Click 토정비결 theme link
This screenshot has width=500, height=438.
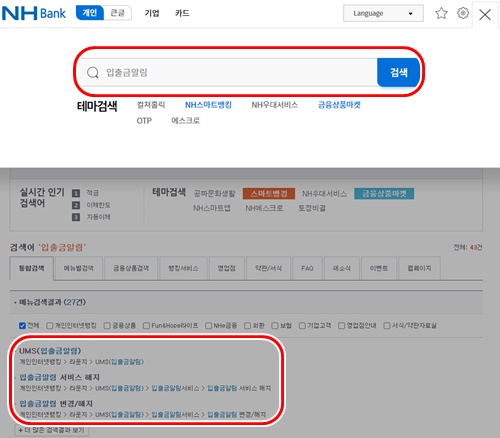[x=312, y=208]
